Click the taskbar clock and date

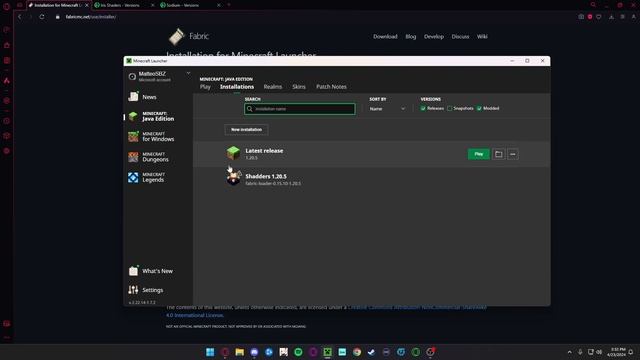point(616,352)
